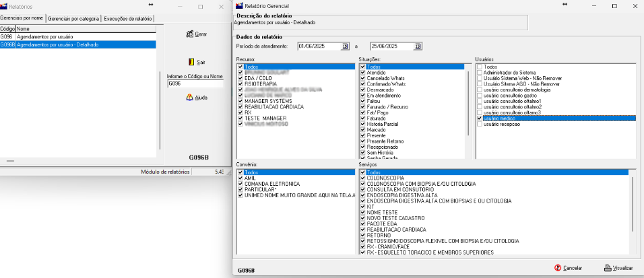Toggle Presente Retorno checkbox

[x=362, y=141]
